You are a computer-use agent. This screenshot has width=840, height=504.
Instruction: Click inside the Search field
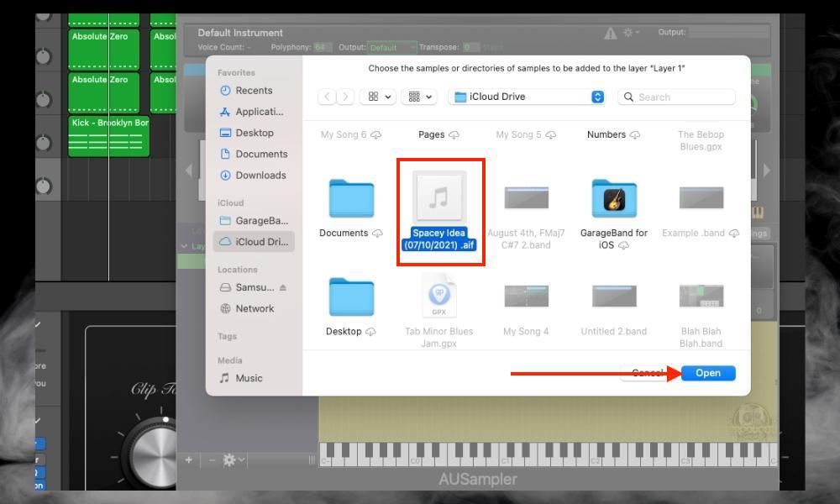pyautogui.click(x=676, y=97)
